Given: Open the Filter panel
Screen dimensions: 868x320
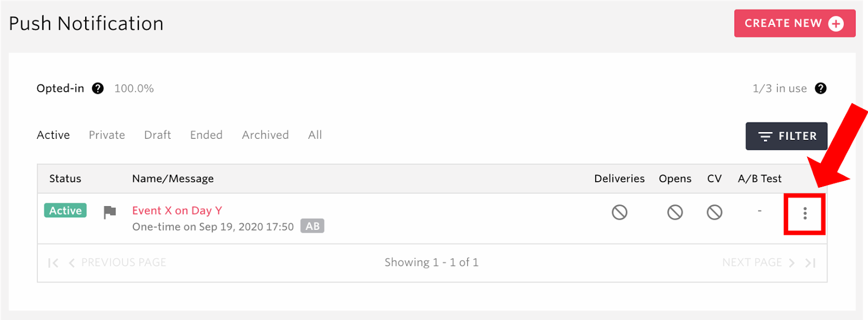Looking at the screenshot, I should point(786,136).
